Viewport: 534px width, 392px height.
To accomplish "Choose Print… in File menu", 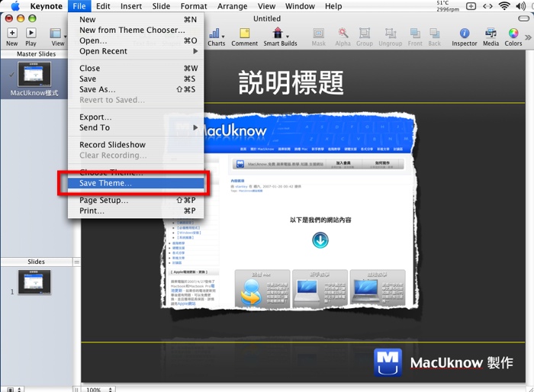I will pyautogui.click(x=136, y=210).
